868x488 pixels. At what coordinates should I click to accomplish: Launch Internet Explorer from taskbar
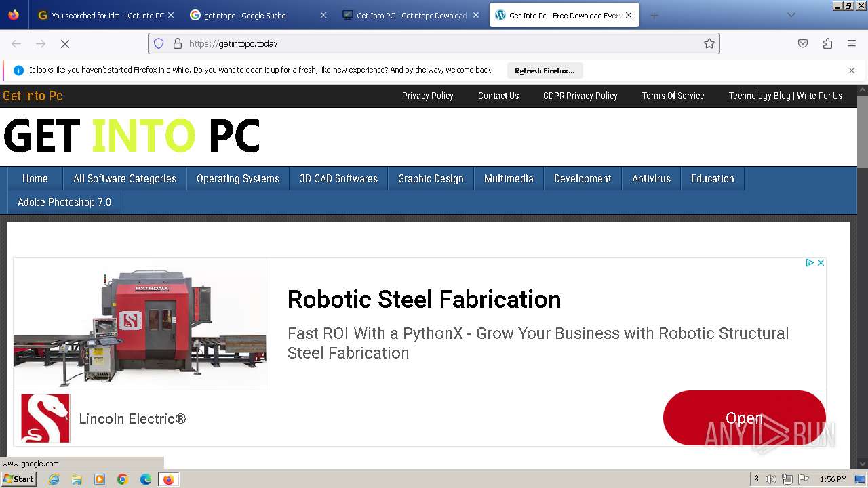(54, 479)
